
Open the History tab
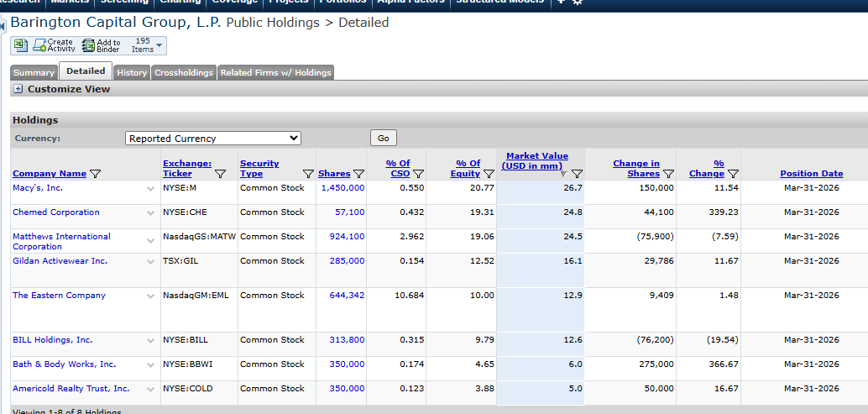click(132, 72)
